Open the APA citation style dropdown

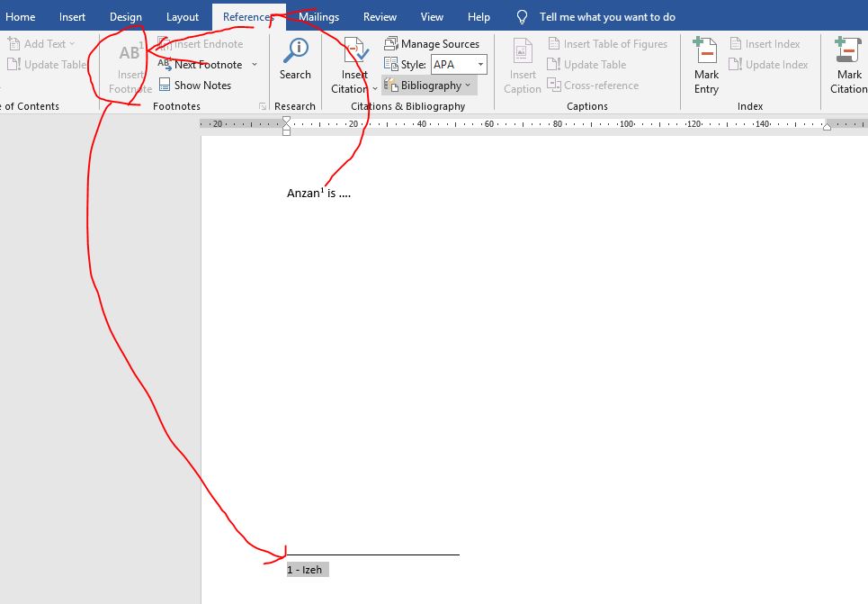pos(480,65)
